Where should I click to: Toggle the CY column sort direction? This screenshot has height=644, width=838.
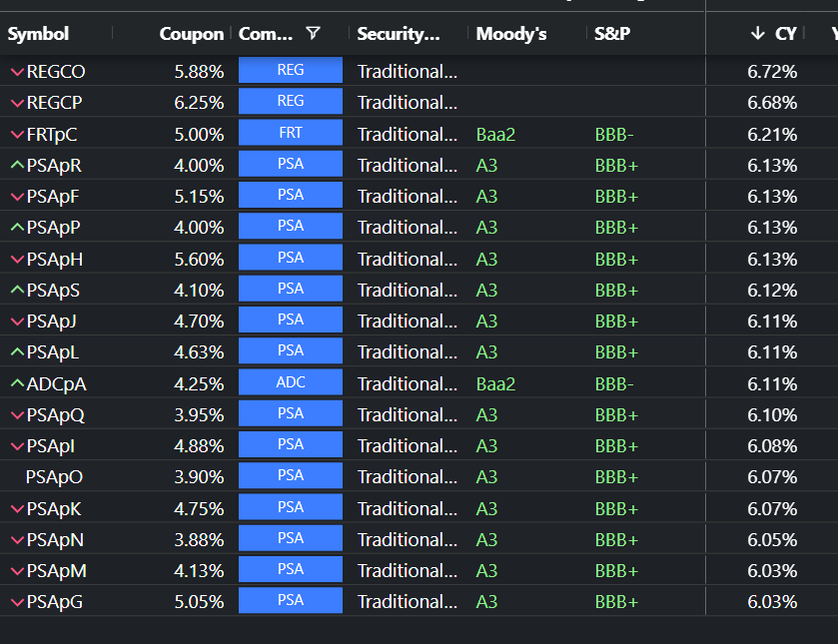(785, 33)
